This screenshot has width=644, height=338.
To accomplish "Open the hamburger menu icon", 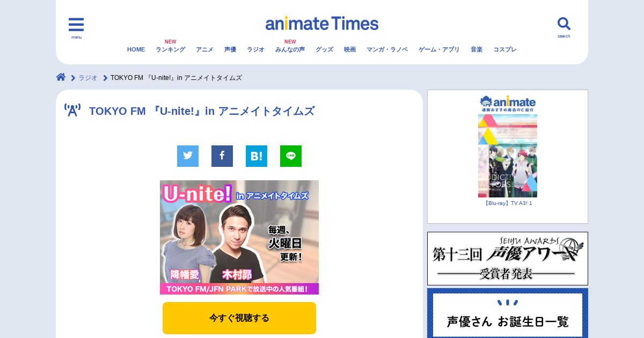I will (x=76, y=25).
